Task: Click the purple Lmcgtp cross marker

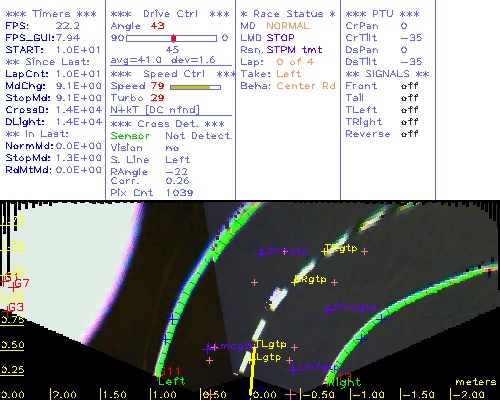Action: [x=208, y=349]
